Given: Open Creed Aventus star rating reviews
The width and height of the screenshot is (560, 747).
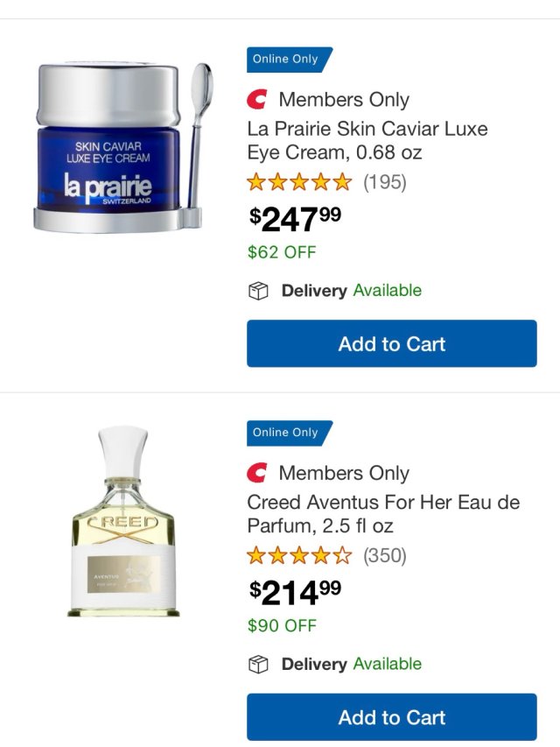Looking at the screenshot, I should click(299, 555).
